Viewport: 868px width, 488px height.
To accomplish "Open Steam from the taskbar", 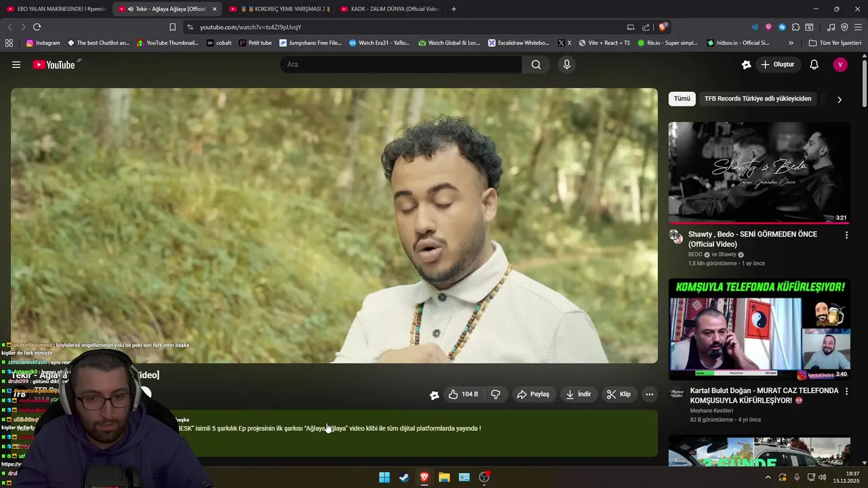I will (404, 477).
